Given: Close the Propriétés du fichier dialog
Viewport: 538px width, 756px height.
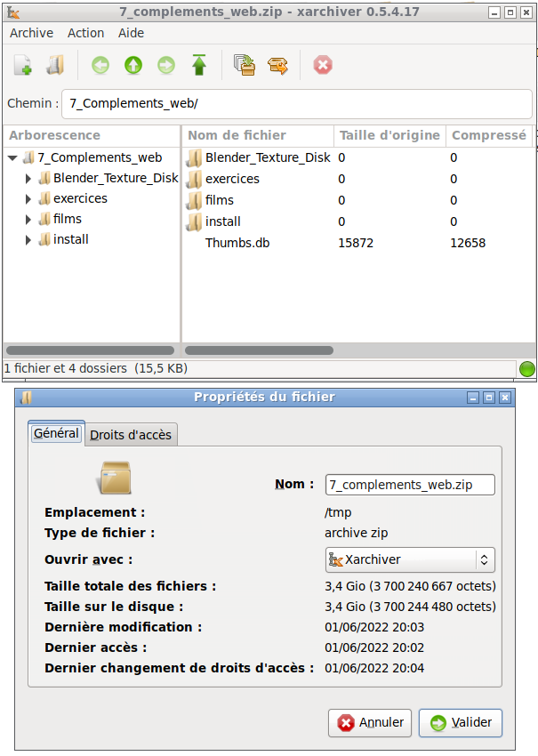Looking at the screenshot, I should click(x=505, y=398).
